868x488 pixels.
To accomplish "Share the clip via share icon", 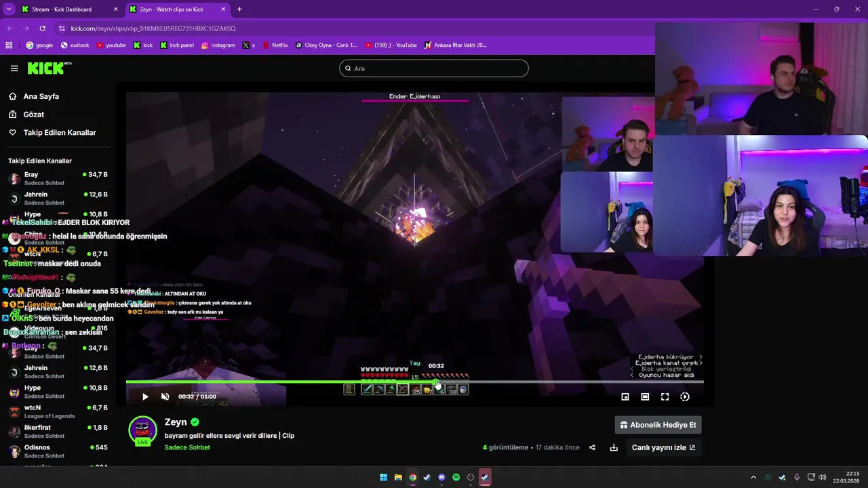I will click(x=592, y=447).
